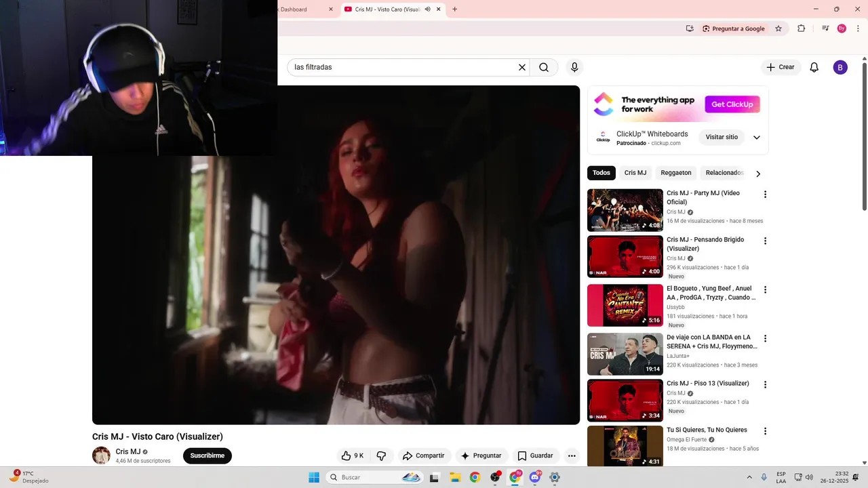Open YouTube notifications bell
The height and width of the screenshot is (488, 868).
pos(814,67)
